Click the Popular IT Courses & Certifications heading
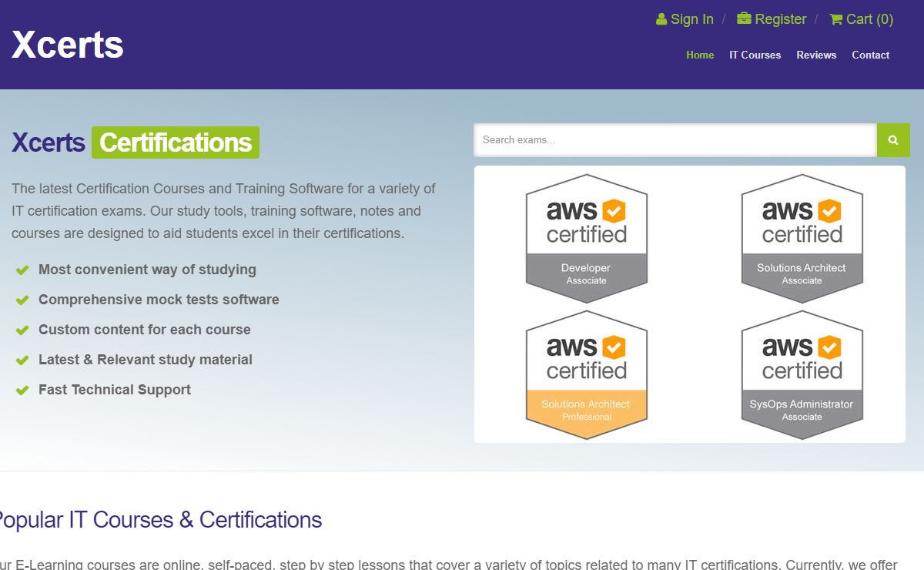Image resolution: width=924 pixels, height=570 pixels. (159, 520)
